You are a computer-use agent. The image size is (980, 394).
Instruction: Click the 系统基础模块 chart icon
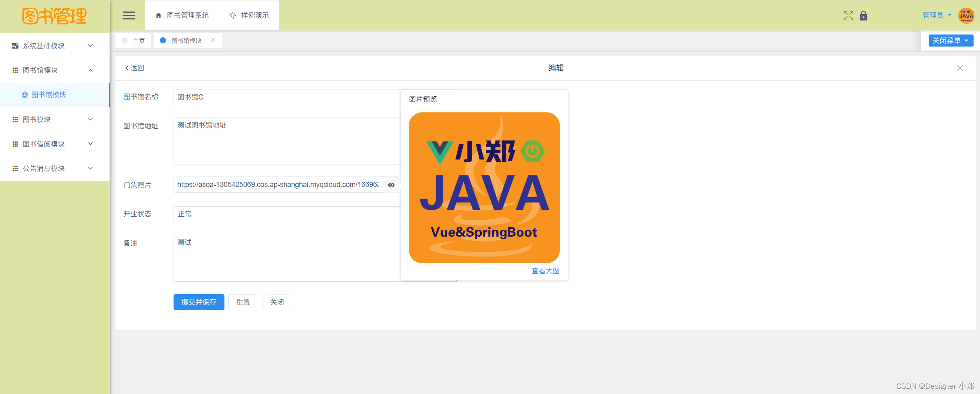coord(15,46)
